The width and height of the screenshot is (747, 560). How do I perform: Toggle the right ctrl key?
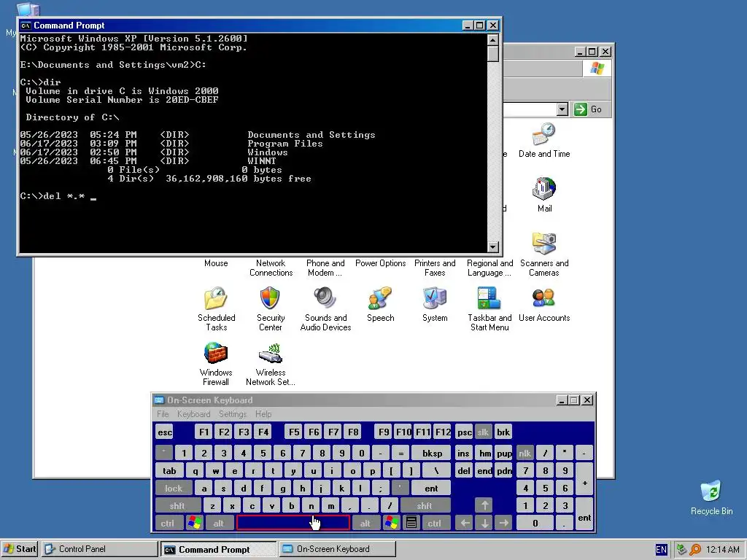[435, 523]
